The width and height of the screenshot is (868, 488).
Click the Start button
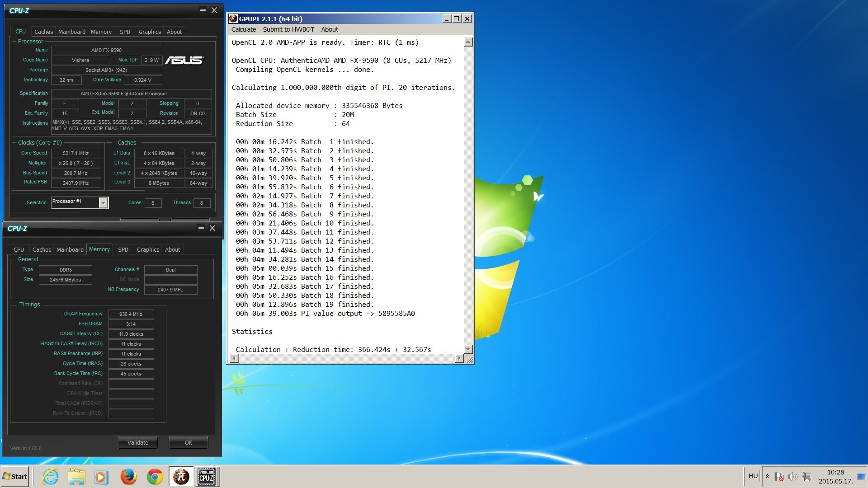(x=15, y=477)
